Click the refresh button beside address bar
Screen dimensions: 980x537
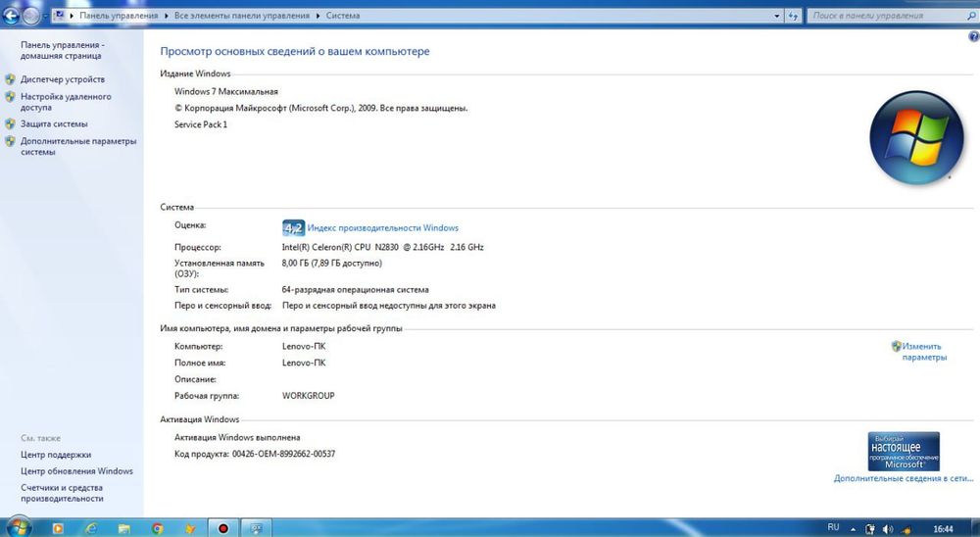click(793, 17)
